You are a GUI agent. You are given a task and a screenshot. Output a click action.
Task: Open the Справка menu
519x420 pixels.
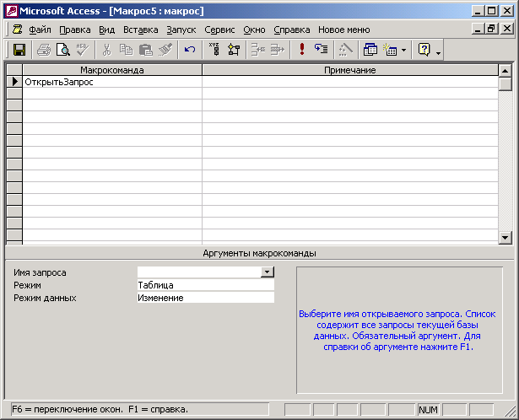pyautogui.click(x=292, y=30)
